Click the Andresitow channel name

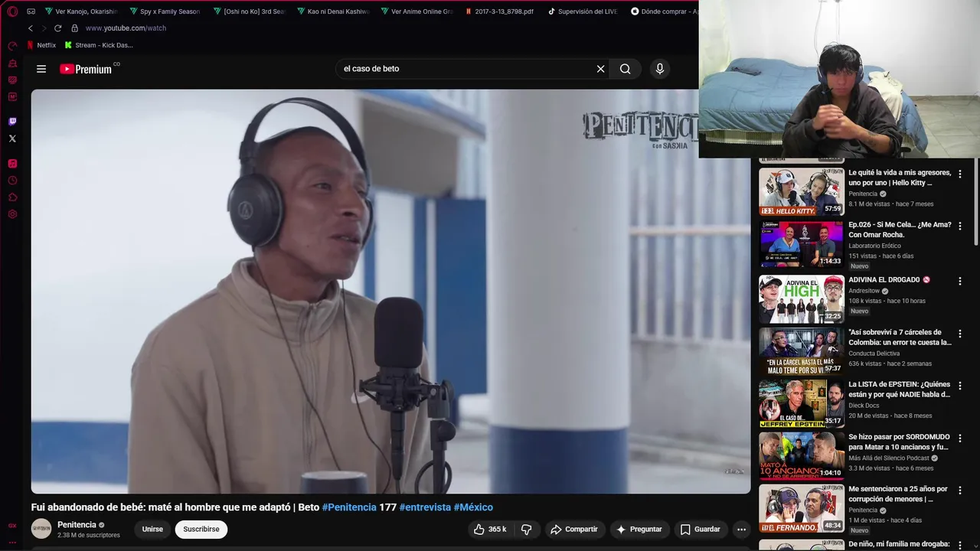(864, 291)
